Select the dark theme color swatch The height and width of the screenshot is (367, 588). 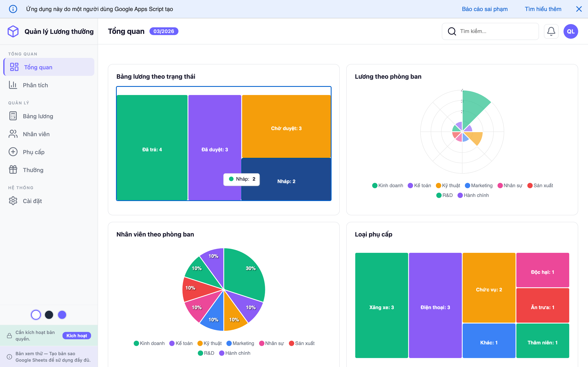click(x=49, y=315)
